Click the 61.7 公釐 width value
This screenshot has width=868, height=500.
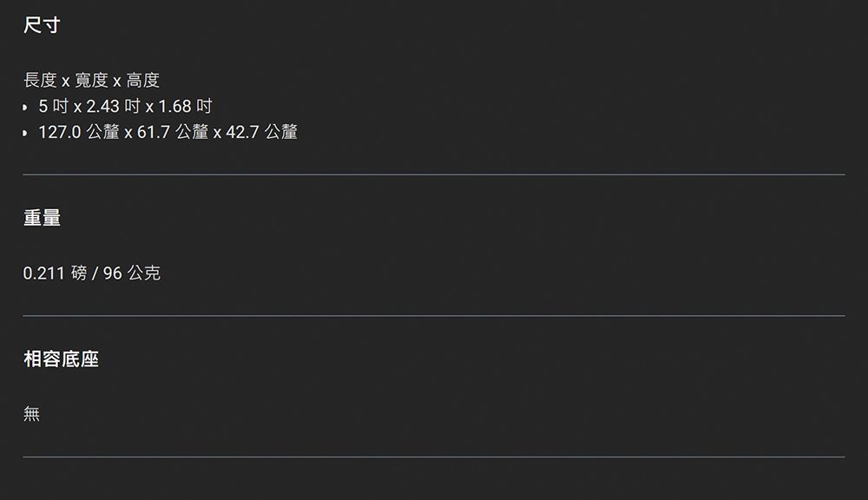(x=173, y=132)
